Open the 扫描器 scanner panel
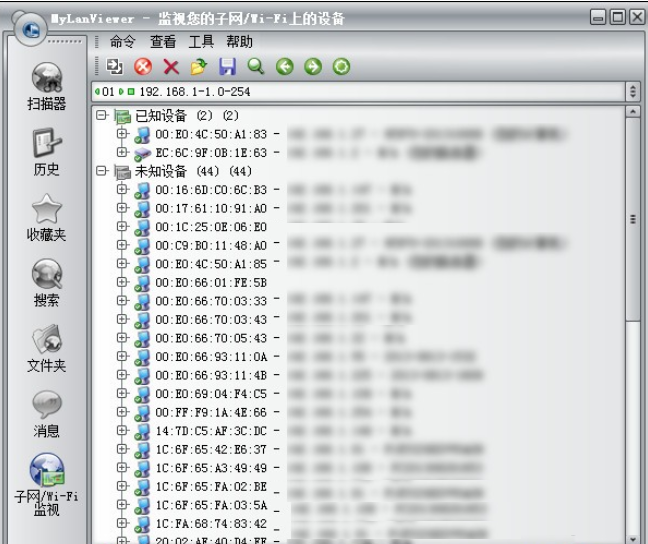The width and height of the screenshot is (648, 544). click(x=47, y=87)
